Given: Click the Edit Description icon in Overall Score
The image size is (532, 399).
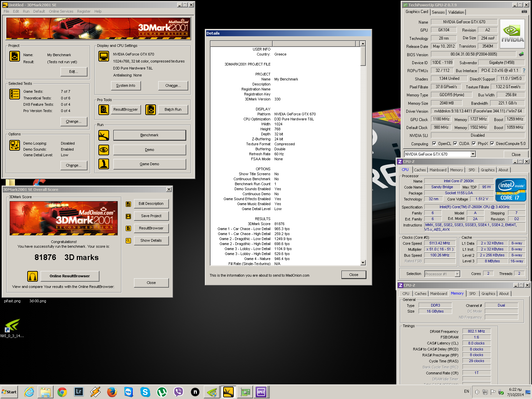Looking at the screenshot, I should pos(128,204).
